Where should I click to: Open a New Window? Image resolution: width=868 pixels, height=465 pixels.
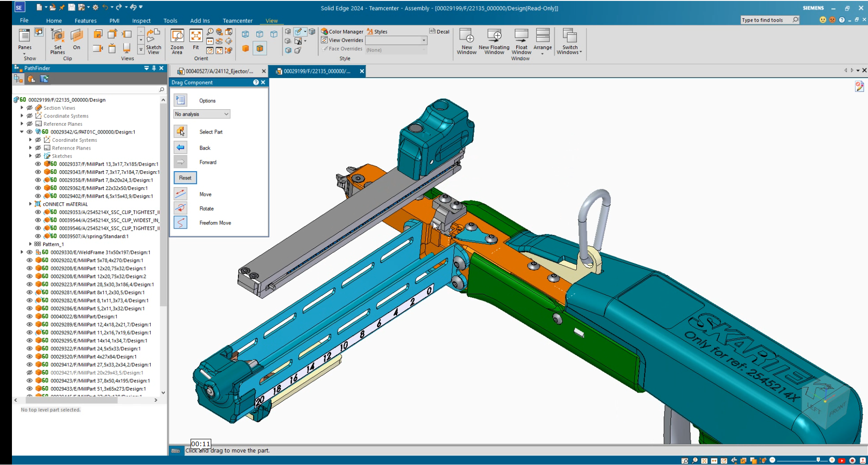click(467, 41)
